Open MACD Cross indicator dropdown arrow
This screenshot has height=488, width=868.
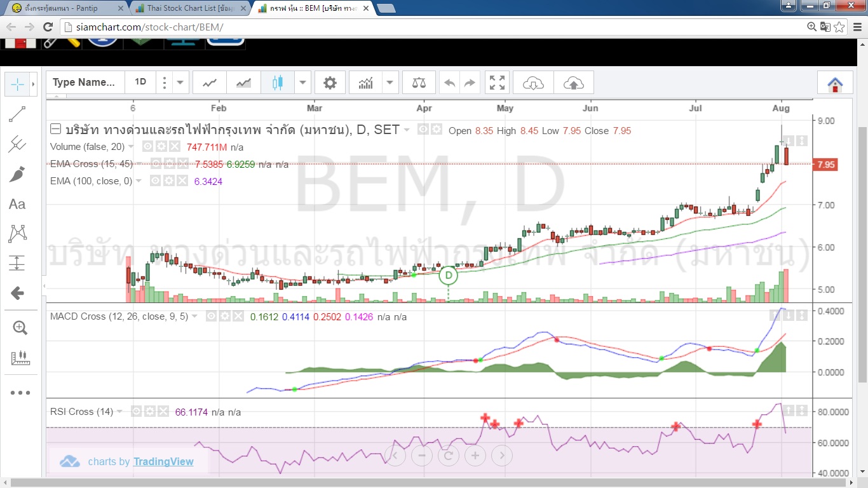tap(194, 316)
